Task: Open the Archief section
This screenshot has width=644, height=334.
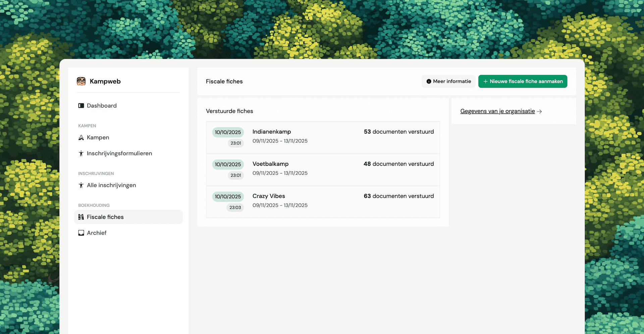Action: [97, 233]
